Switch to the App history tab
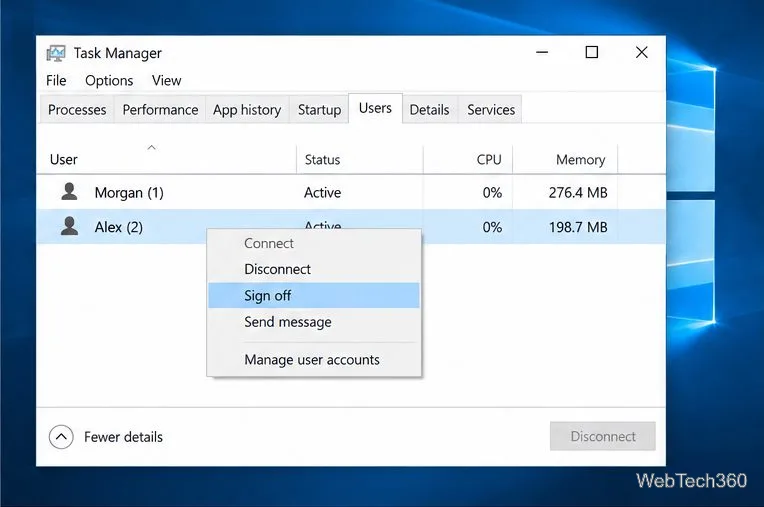This screenshot has height=507, width=764. pyautogui.click(x=247, y=110)
